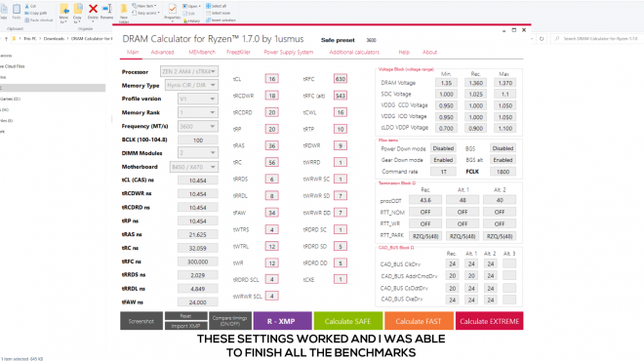Click the Copy to folder icon
The width and height of the screenshot is (644, 362).
pyautogui.click(x=78, y=9)
